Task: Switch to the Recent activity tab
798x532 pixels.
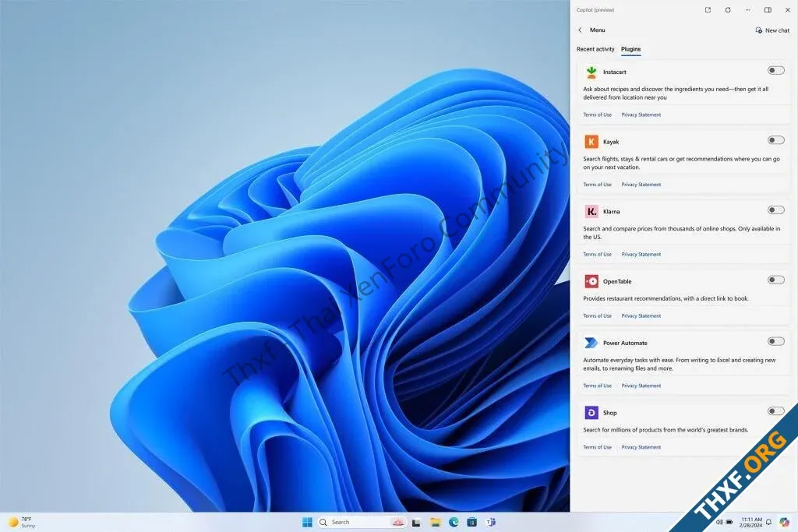Action: pos(595,49)
